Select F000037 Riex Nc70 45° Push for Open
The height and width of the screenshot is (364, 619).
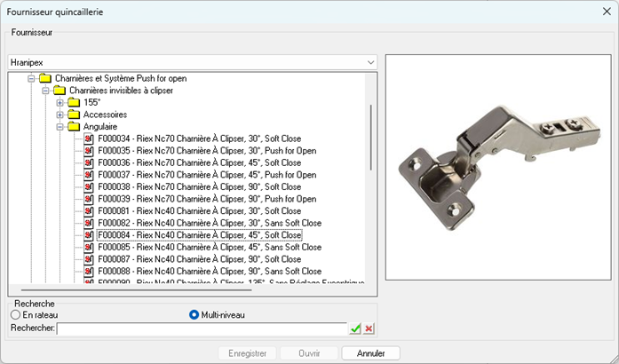tap(206, 175)
